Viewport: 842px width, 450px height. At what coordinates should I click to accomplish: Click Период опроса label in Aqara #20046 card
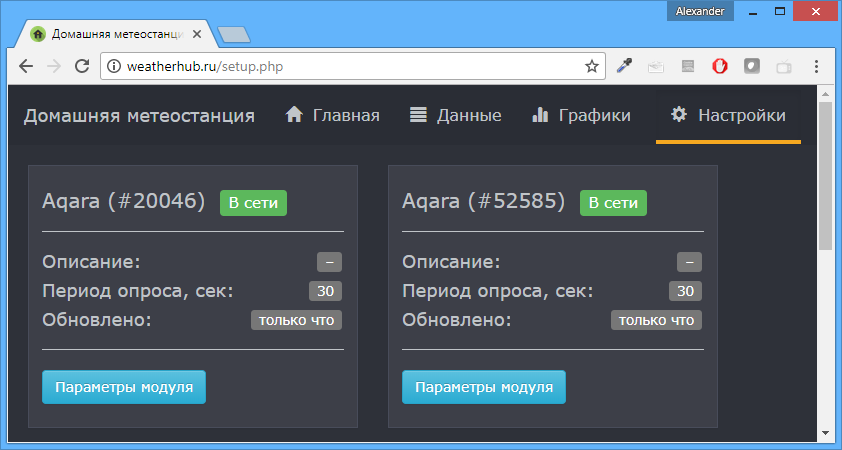point(138,291)
